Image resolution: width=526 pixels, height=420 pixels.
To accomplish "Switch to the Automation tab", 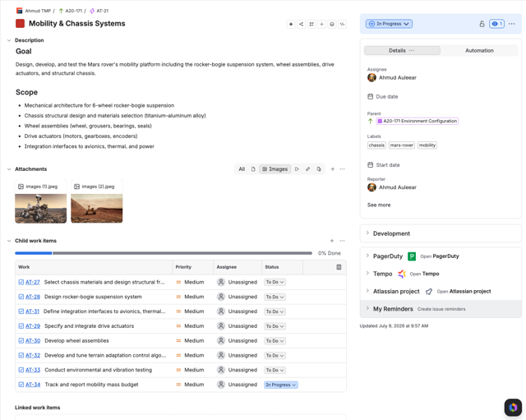I will (x=479, y=51).
